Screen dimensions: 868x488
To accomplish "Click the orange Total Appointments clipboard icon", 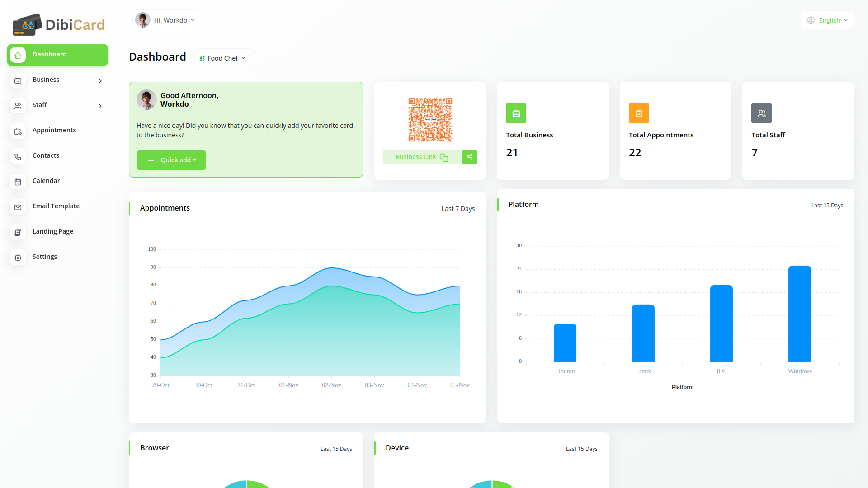I will pyautogui.click(x=639, y=113).
